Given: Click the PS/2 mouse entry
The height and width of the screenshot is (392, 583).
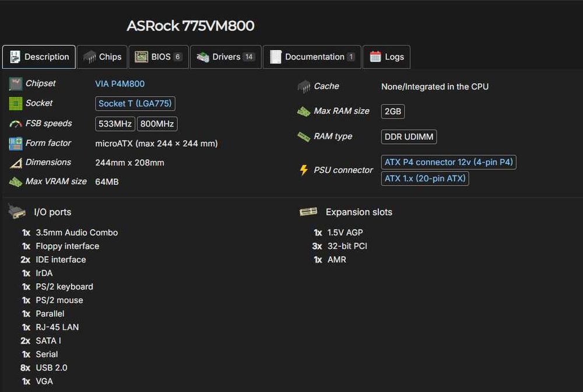Looking at the screenshot, I should (x=59, y=300).
